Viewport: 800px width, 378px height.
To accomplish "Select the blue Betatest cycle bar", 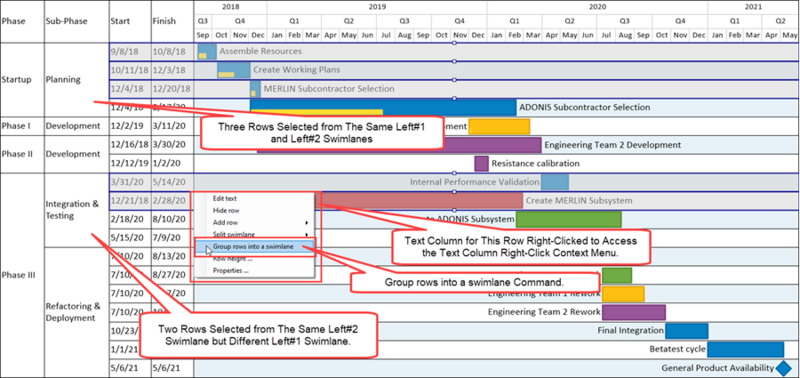I will click(x=745, y=349).
